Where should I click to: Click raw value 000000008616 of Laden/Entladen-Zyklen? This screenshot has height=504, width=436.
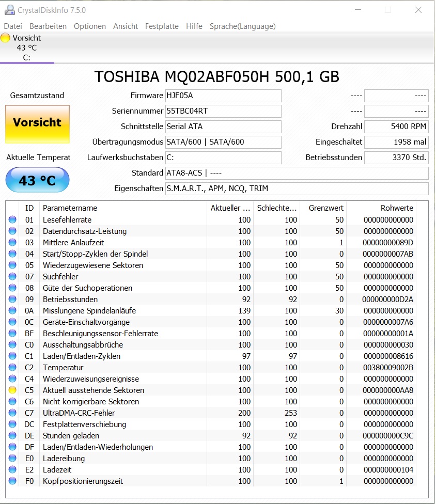point(388,356)
